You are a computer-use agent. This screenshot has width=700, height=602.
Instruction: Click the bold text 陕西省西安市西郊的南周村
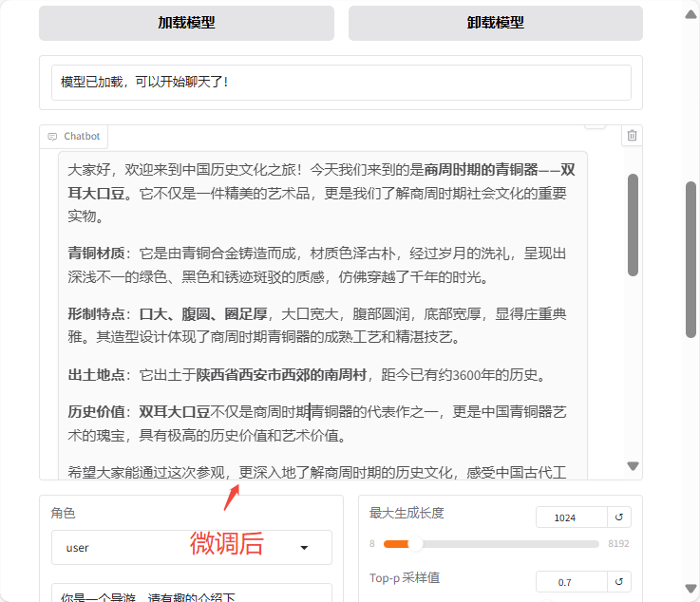(281, 375)
